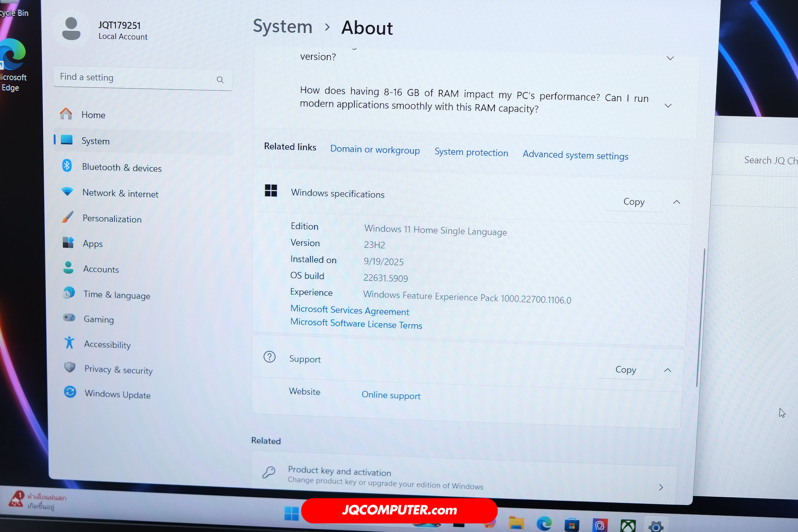Image resolution: width=798 pixels, height=532 pixels.
Task: Open the Bluetooth & devices icon
Action: click(x=67, y=165)
